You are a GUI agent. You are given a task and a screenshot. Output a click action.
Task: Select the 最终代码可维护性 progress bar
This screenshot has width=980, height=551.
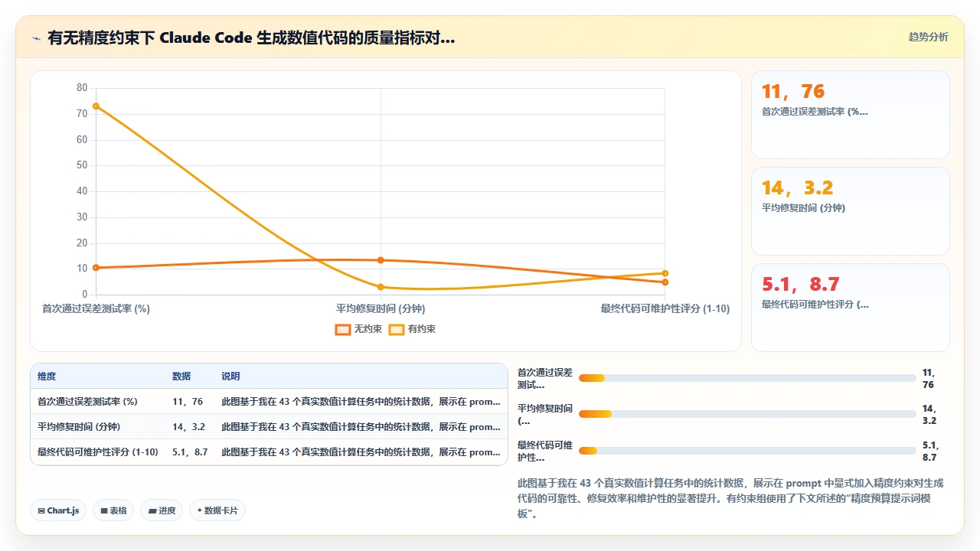tap(747, 451)
